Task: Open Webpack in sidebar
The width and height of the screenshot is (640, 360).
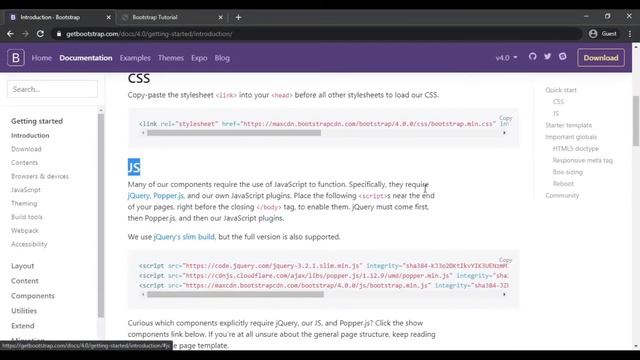Action: [25, 231]
